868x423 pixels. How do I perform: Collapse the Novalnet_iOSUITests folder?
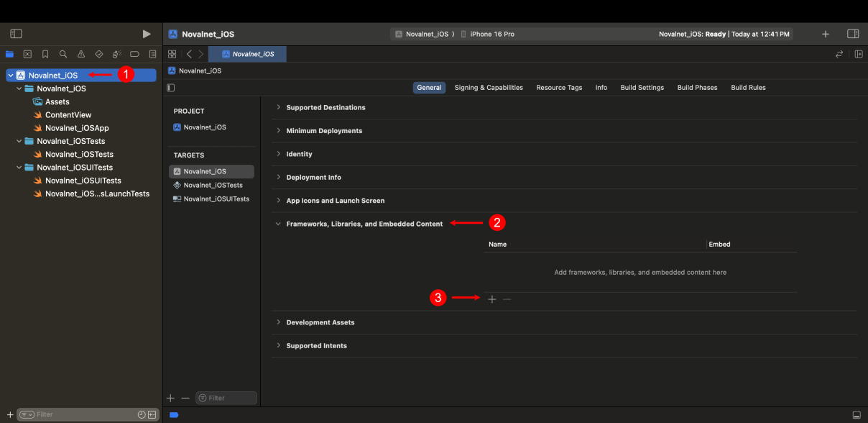click(19, 168)
